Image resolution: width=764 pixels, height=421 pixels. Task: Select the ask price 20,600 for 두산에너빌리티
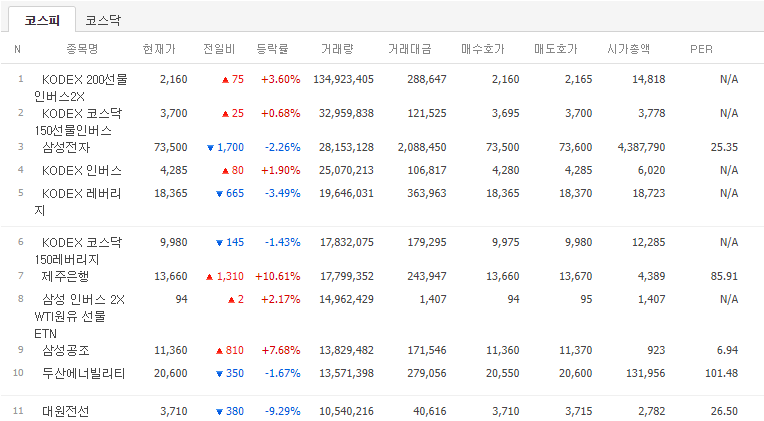[x=575, y=373]
